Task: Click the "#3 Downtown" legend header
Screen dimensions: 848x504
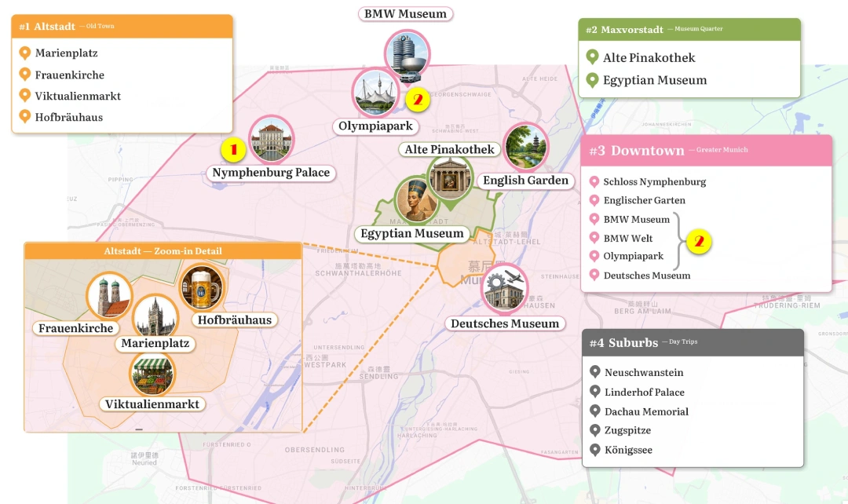Action: (707, 150)
